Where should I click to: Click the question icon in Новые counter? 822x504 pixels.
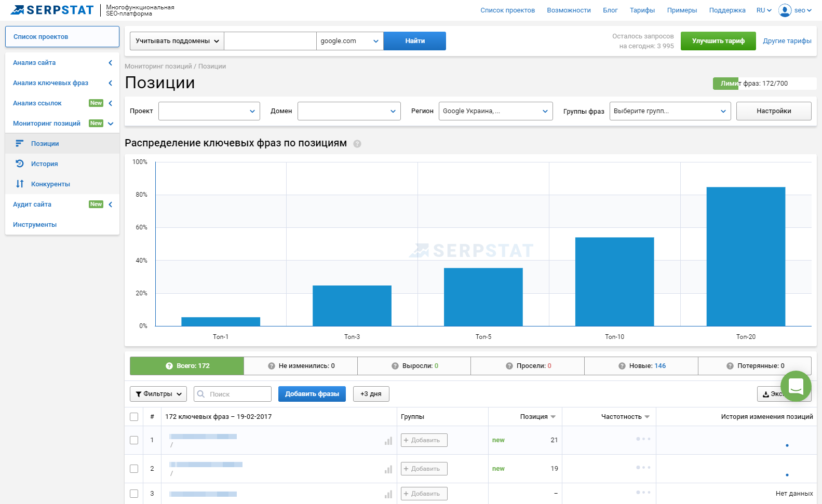point(622,366)
